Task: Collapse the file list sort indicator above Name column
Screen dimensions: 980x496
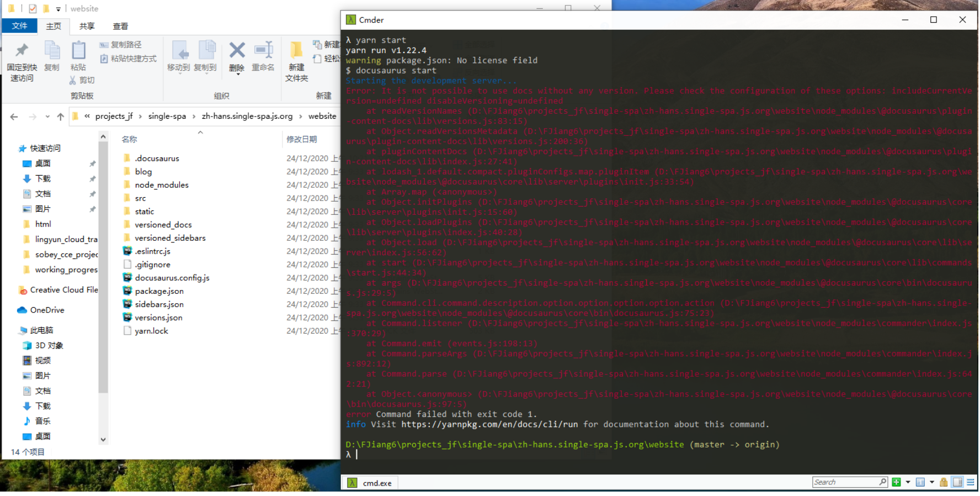Action: [x=200, y=133]
